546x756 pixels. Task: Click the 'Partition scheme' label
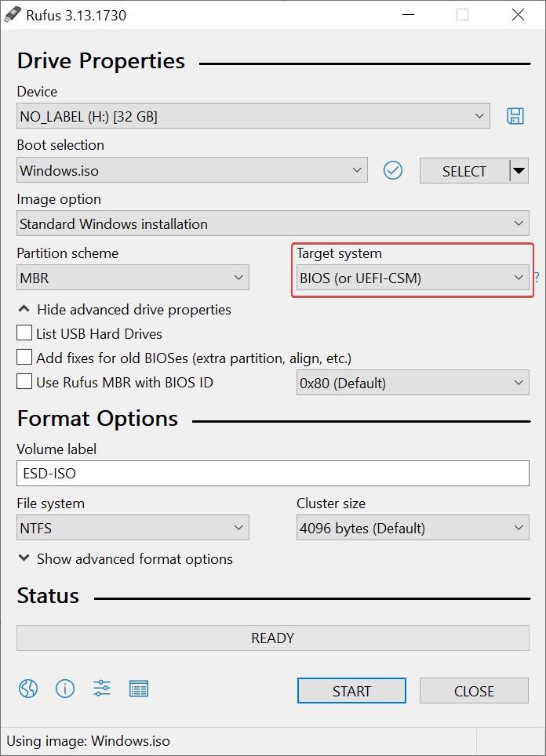coord(67,253)
